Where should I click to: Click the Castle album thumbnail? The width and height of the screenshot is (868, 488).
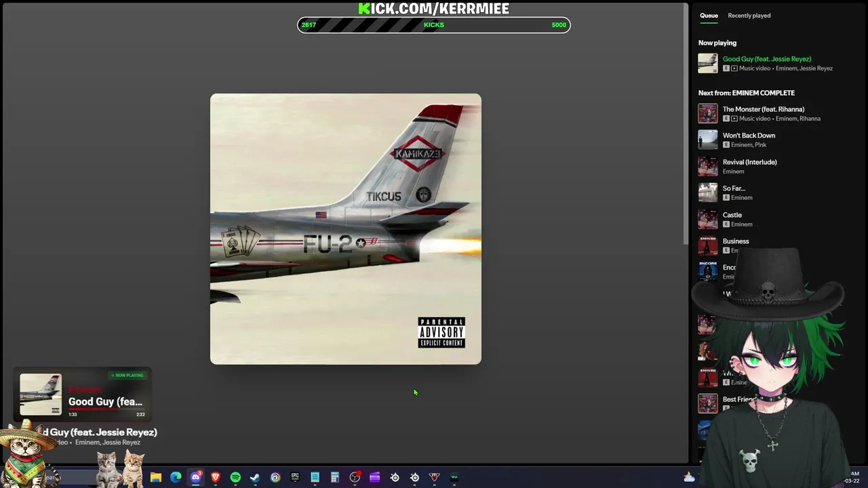(x=708, y=219)
